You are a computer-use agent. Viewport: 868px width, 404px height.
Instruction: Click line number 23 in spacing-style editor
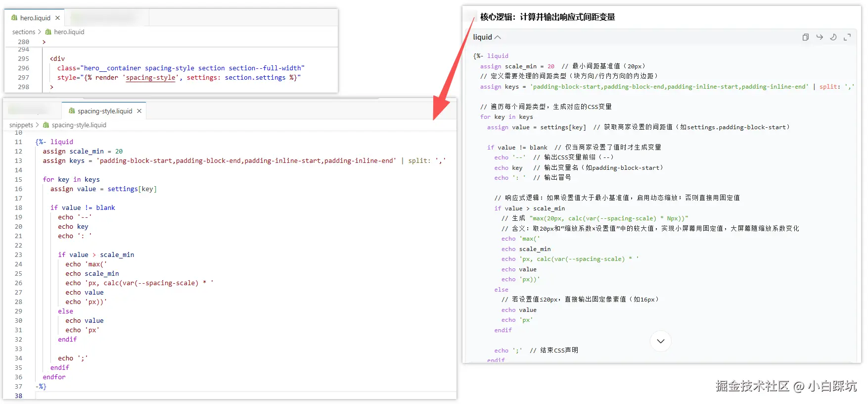point(18,254)
